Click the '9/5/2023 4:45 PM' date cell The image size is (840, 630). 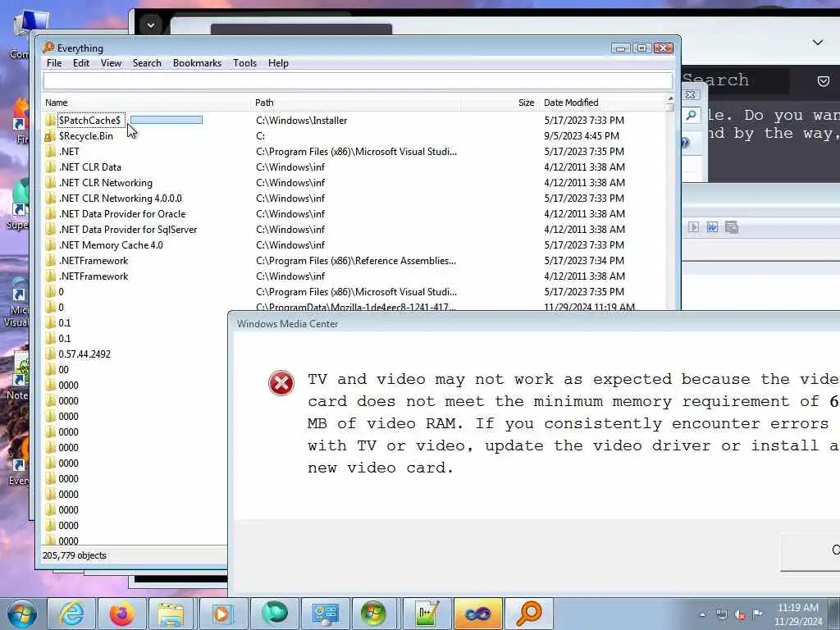pyautogui.click(x=582, y=136)
